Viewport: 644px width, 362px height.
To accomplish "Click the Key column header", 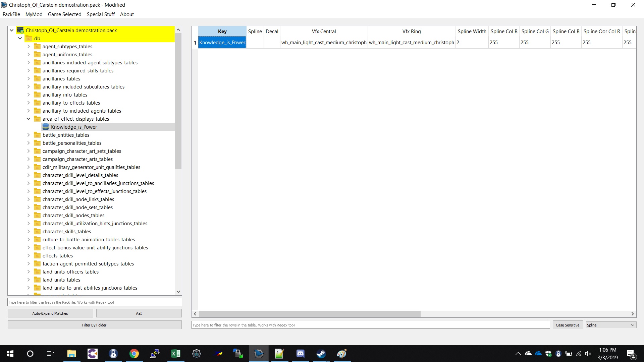I will pyautogui.click(x=222, y=31).
